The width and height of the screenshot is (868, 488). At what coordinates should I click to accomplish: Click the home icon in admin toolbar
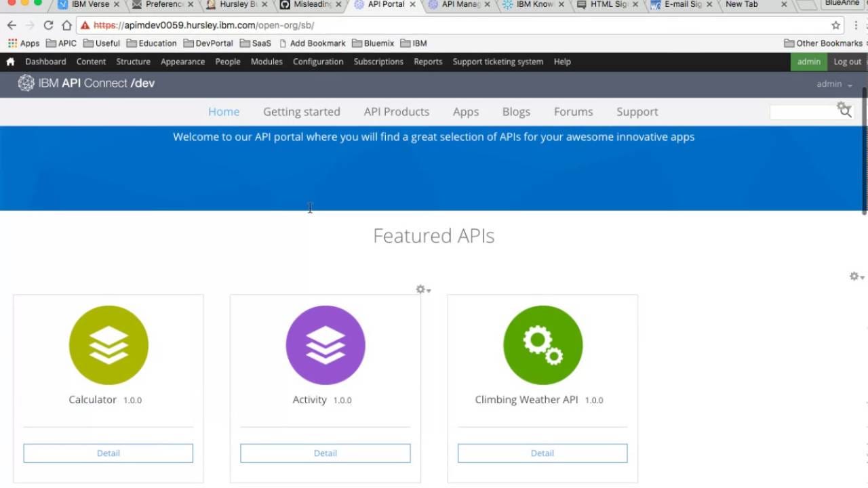[x=10, y=62]
